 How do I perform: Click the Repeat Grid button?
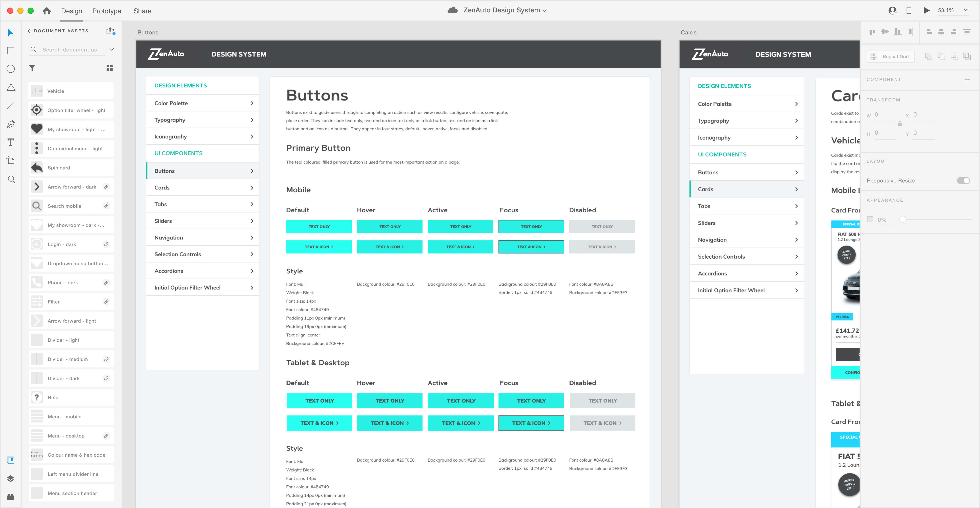coord(891,57)
